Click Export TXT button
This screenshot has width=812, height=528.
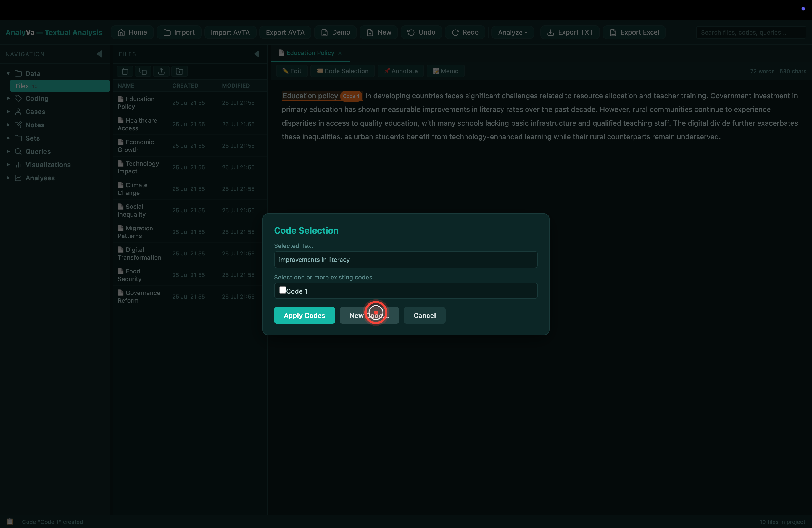click(570, 32)
